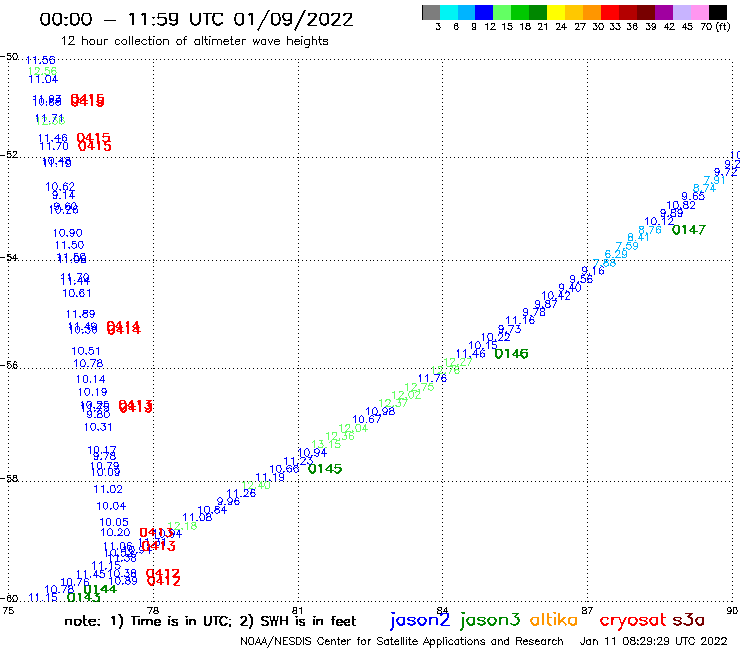
Task: Click the note about UTC time and SWH feet
Action: [210, 621]
